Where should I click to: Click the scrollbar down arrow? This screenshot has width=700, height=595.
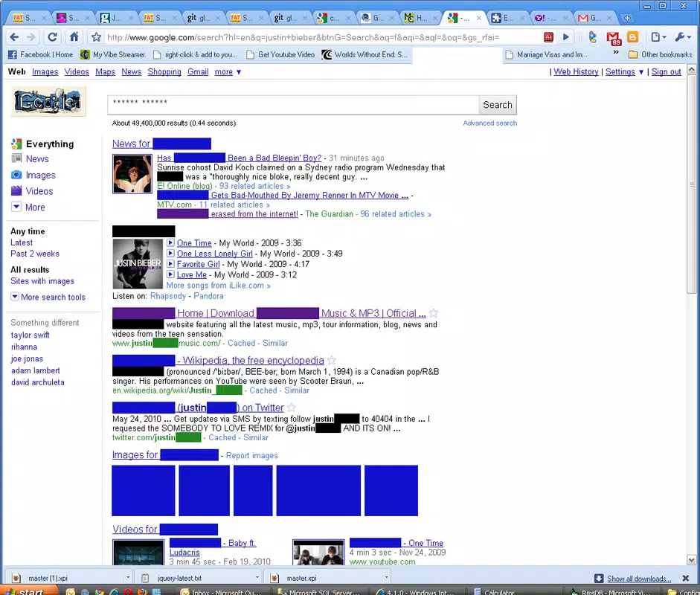point(691,560)
